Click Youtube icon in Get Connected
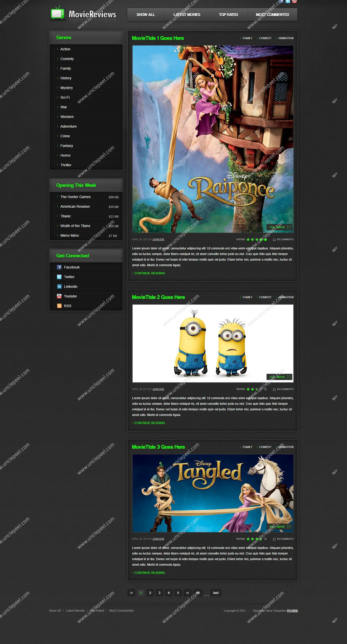The image size is (347, 644). click(x=59, y=296)
